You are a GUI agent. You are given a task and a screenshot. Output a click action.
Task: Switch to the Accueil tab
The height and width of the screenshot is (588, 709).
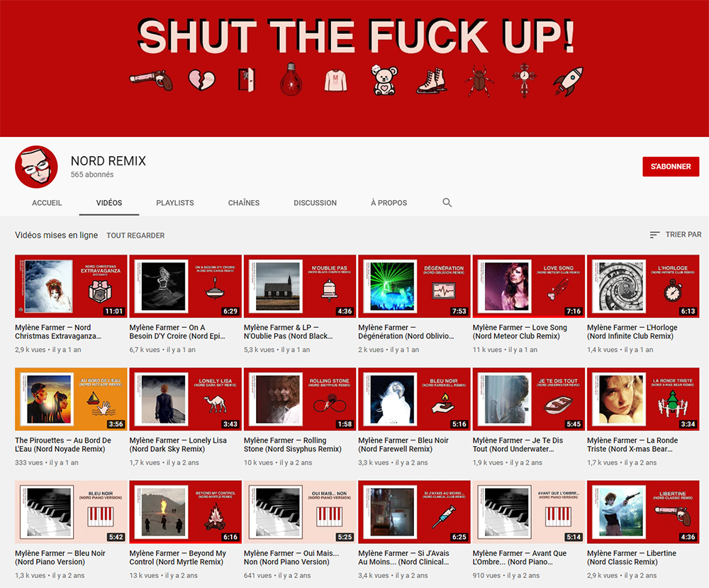[x=47, y=203]
